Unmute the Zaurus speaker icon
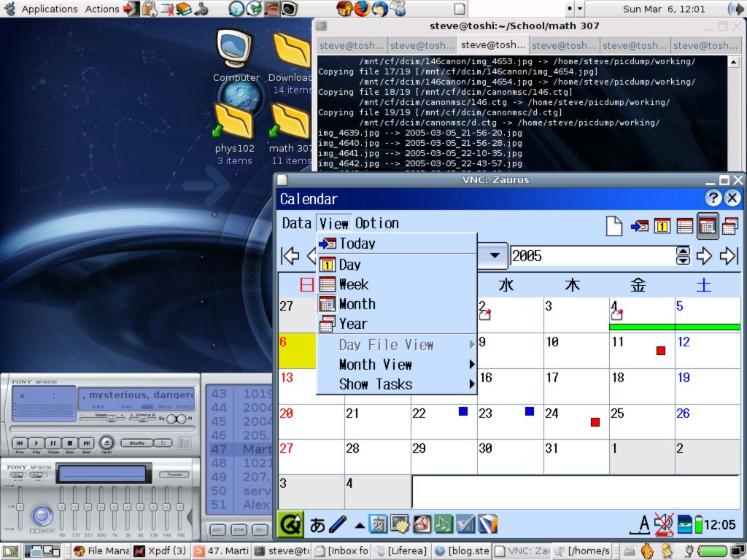Image resolution: width=747 pixels, height=560 pixels. [x=664, y=524]
